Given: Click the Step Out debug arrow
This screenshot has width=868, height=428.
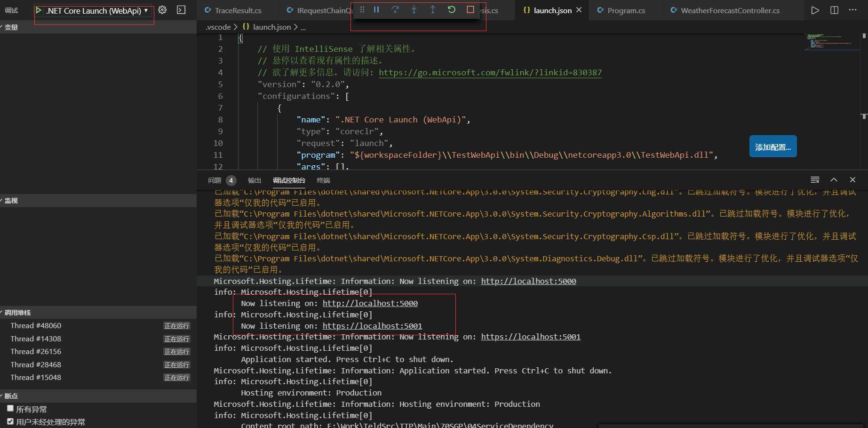Looking at the screenshot, I should click(x=433, y=9).
